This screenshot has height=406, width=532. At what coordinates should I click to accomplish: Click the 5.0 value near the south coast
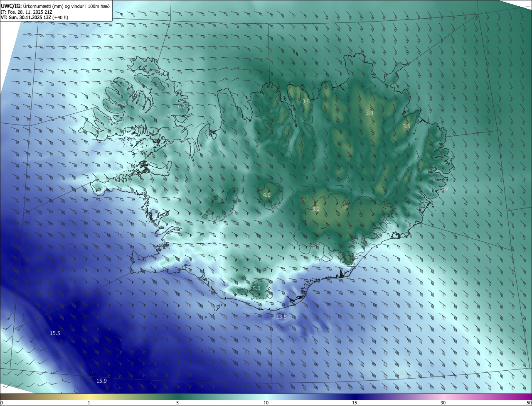256,288
